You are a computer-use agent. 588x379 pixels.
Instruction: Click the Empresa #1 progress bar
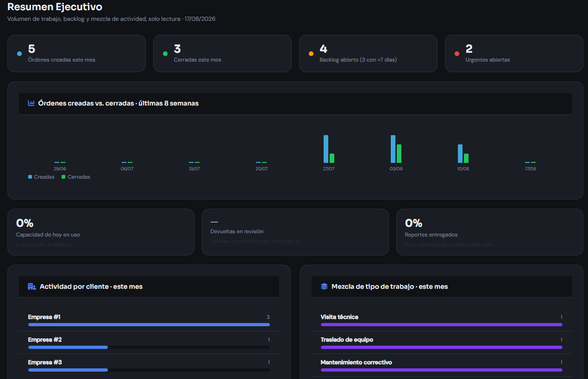pyautogui.click(x=149, y=325)
